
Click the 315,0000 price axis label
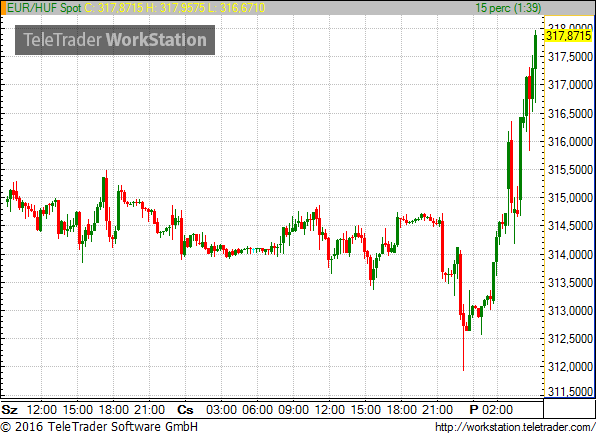click(x=570, y=198)
